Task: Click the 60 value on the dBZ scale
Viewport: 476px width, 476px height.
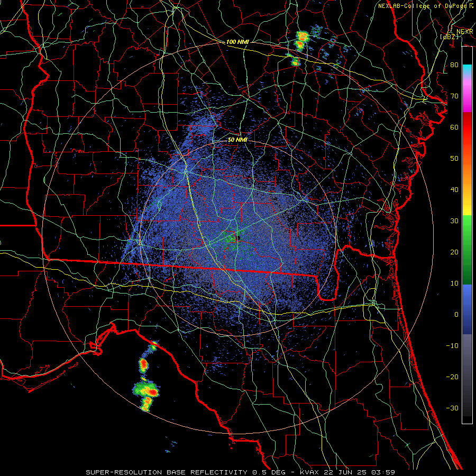Action: pyautogui.click(x=454, y=127)
